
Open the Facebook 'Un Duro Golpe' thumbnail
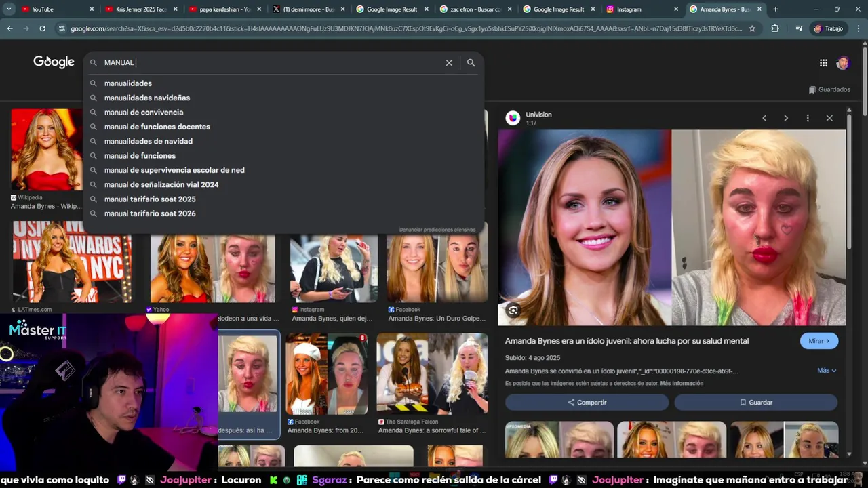(437, 268)
